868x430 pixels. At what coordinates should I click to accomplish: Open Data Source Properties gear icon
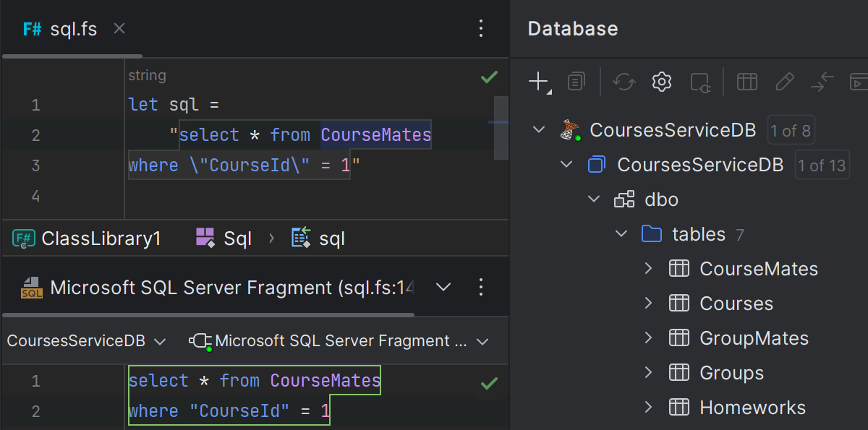coord(661,82)
